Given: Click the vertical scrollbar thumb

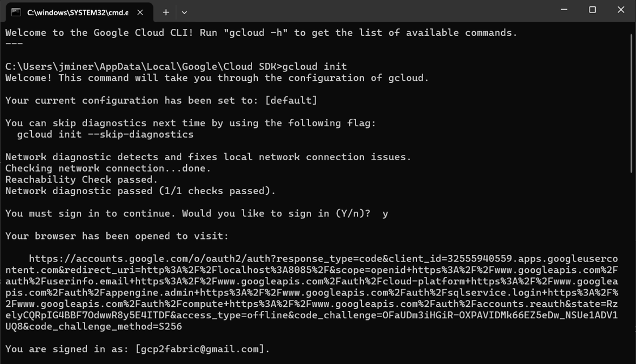Looking at the screenshot, I should click(631, 102).
